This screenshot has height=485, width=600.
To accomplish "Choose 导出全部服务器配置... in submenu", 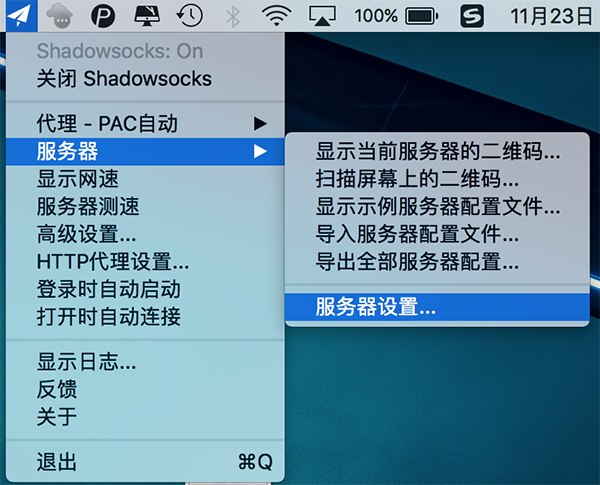I will (437, 261).
